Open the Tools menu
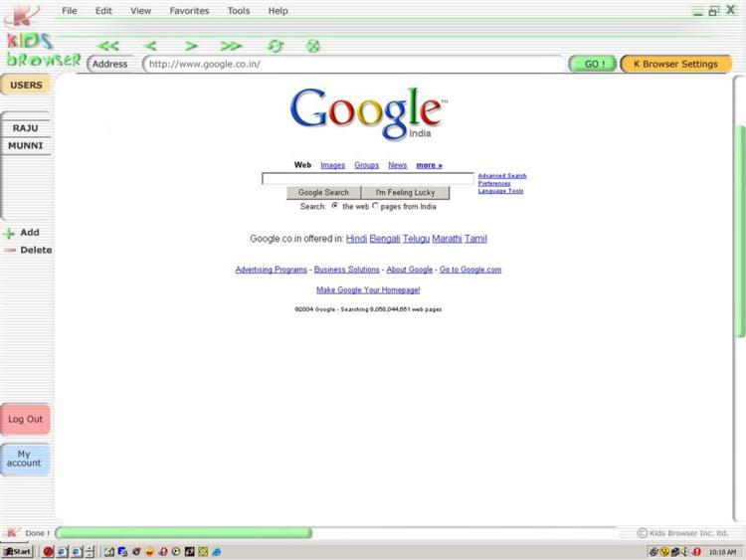The width and height of the screenshot is (746, 560). tap(239, 11)
